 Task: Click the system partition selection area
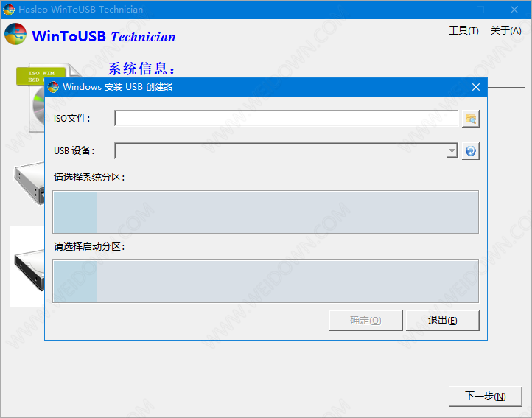pyautogui.click(x=266, y=212)
